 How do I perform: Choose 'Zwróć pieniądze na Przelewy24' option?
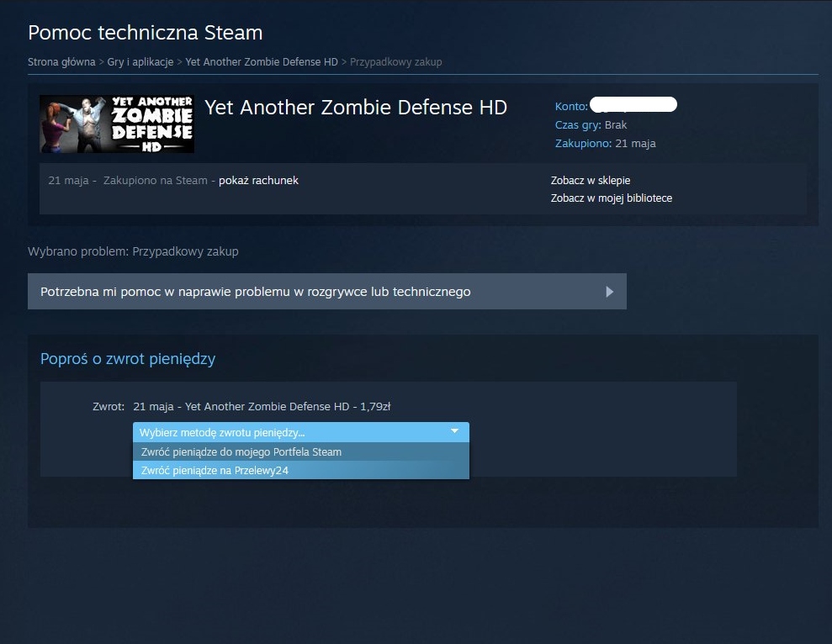(301, 471)
